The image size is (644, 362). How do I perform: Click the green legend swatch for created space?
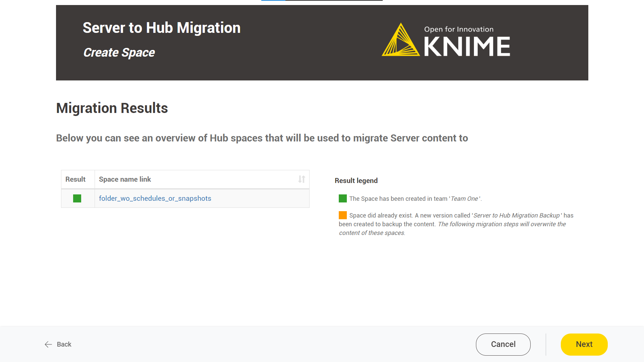(x=343, y=198)
